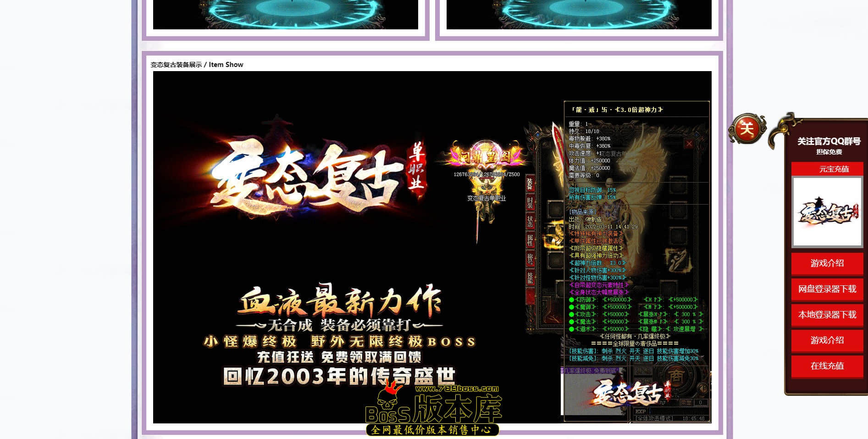Switch to the 装备 tab in character panel
868x439 pixels.
pyautogui.click(x=530, y=184)
